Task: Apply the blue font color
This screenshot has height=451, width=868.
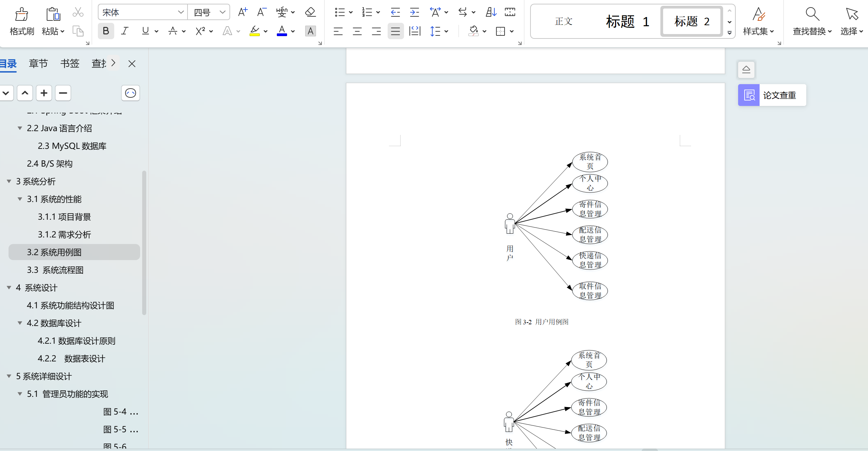Action: (282, 31)
